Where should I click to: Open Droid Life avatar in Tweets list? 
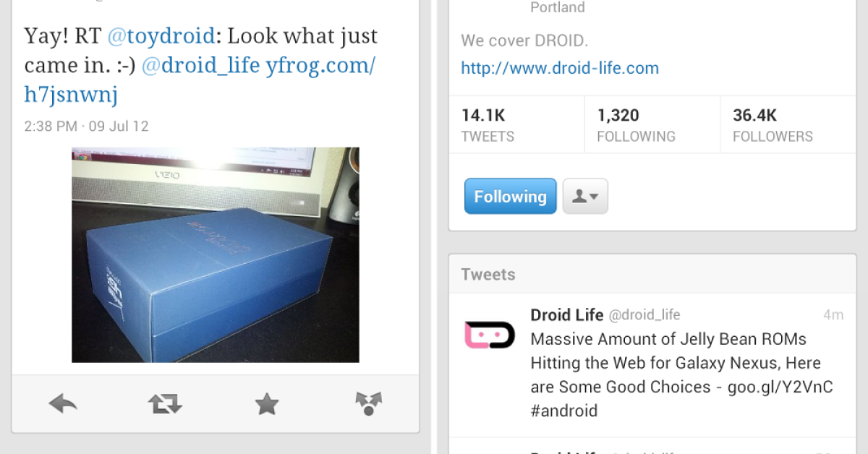coord(489,335)
